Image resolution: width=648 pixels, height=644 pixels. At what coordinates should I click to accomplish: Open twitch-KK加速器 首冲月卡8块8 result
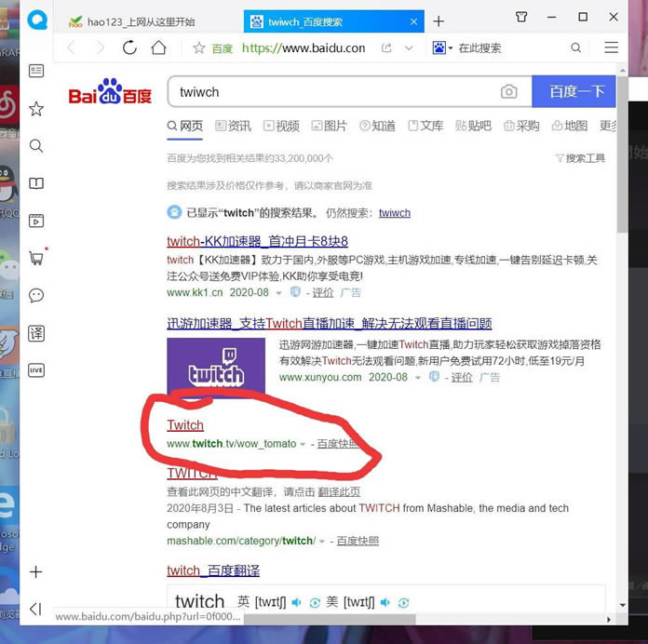(x=258, y=241)
